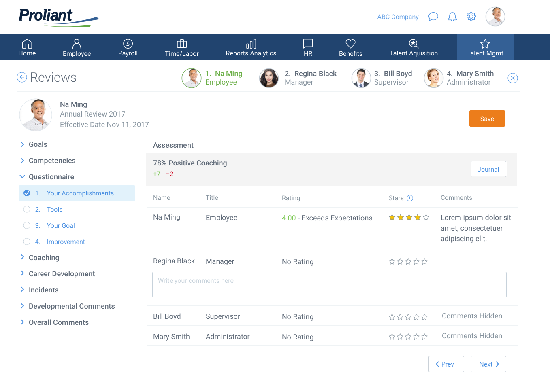Collapse the Questionnaire section

pyautogui.click(x=22, y=177)
